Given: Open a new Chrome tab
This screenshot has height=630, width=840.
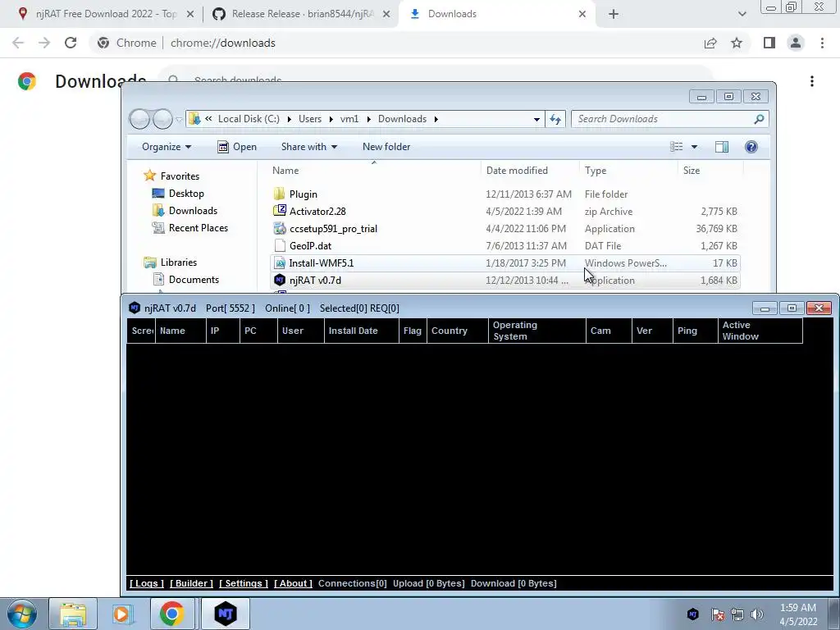Looking at the screenshot, I should click(x=614, y=14).
